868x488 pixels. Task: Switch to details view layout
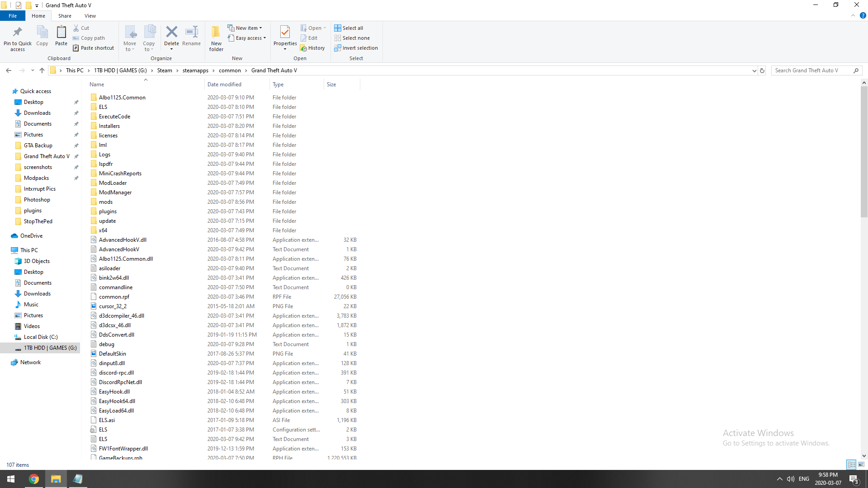pyautogui.click(x=851, y=465)
